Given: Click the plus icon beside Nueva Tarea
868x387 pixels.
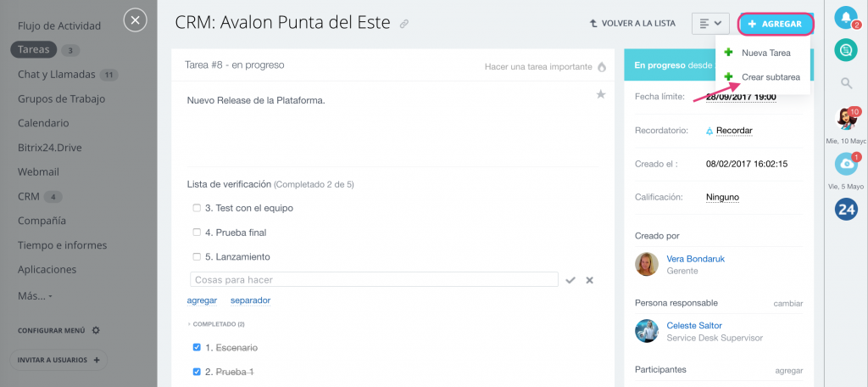Looking at the screenshot, I should click(x=728, y=53).
